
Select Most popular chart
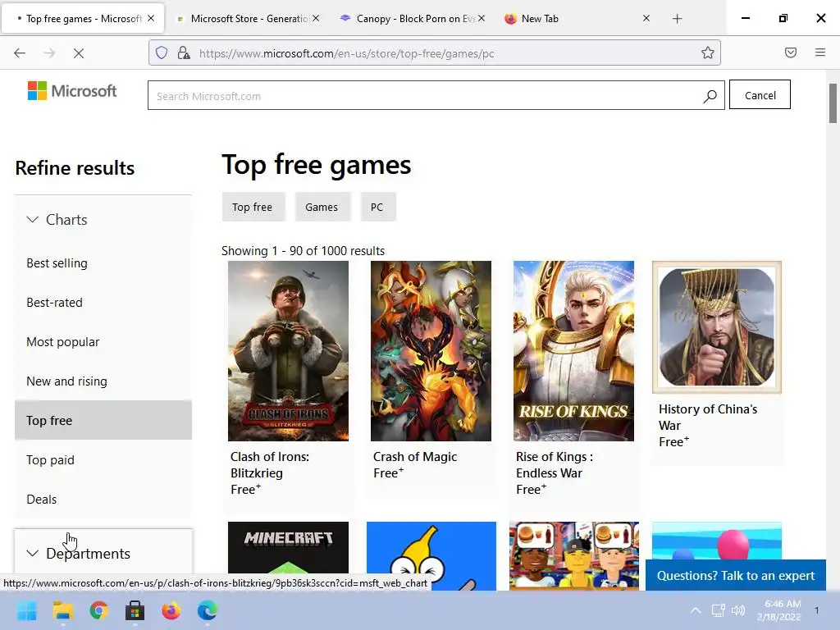coord(62,342)
